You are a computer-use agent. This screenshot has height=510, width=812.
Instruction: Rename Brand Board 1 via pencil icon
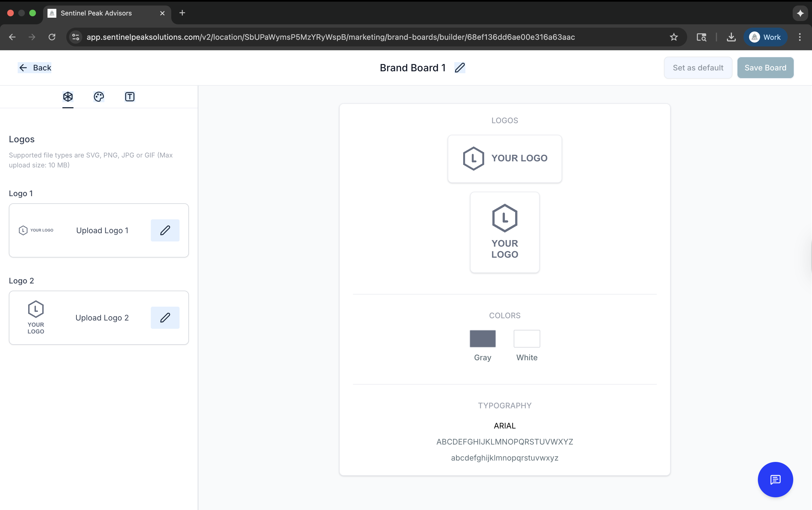pos(460,68)
